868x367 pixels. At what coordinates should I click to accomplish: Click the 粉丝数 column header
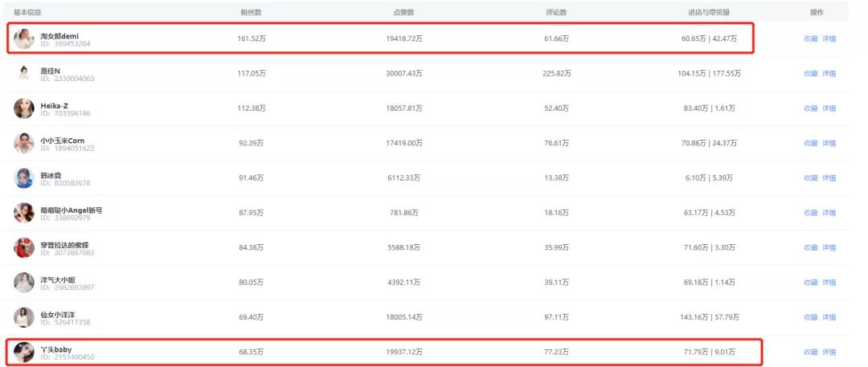(251, 12)
